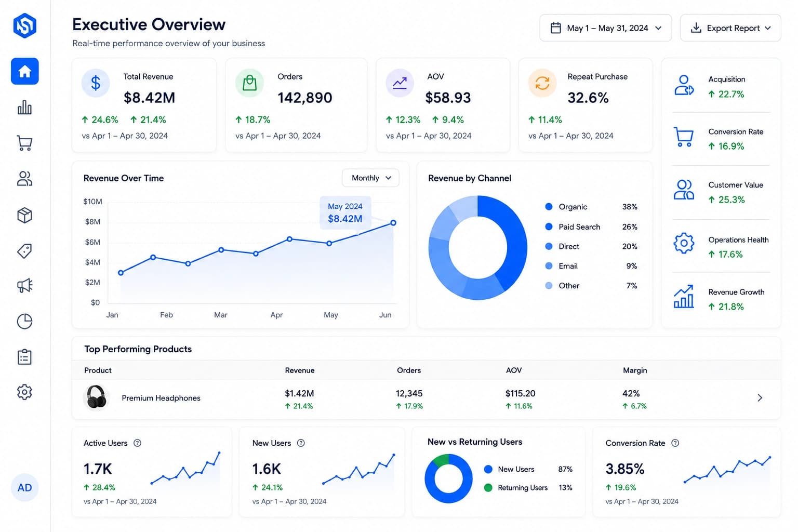Screen dimensions: 798x532
Task: Open the pie chart reports sidebar icon
Action: pos(24,322)
